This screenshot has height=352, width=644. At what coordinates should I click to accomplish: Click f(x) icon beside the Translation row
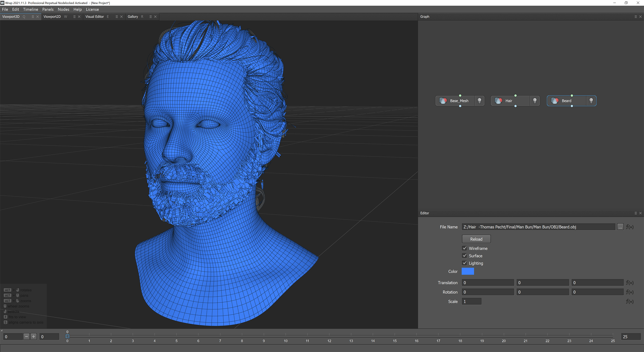pyautogui.click(x=630, y=283)
